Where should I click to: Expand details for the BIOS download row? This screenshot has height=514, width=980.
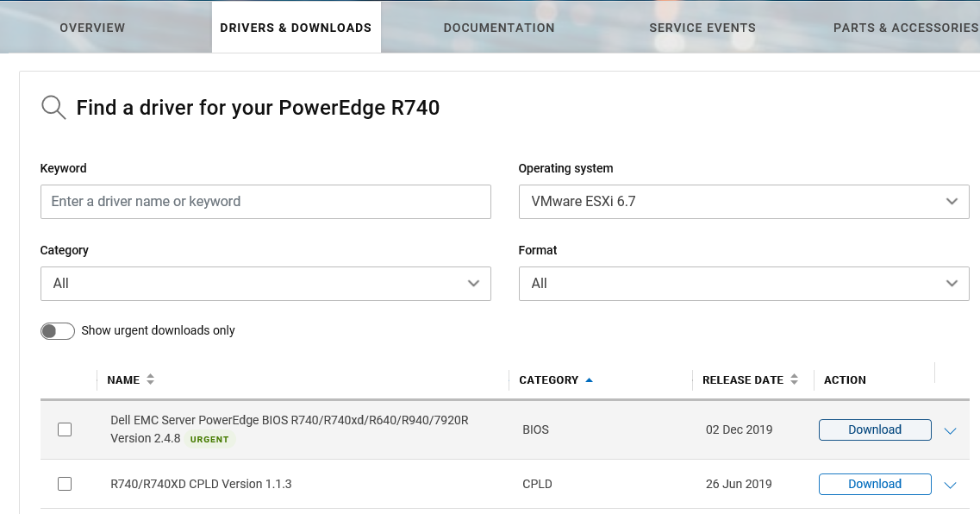[x=951, y=429]
